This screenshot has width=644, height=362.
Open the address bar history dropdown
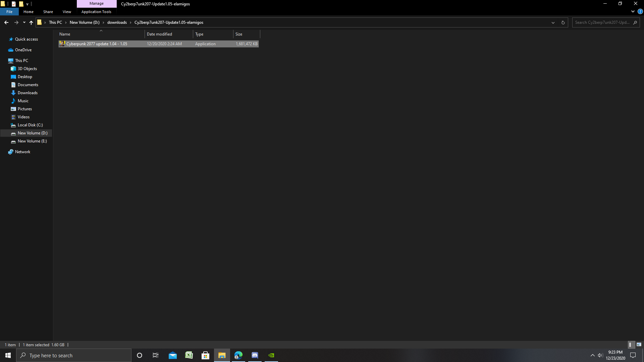click(553, 22)
